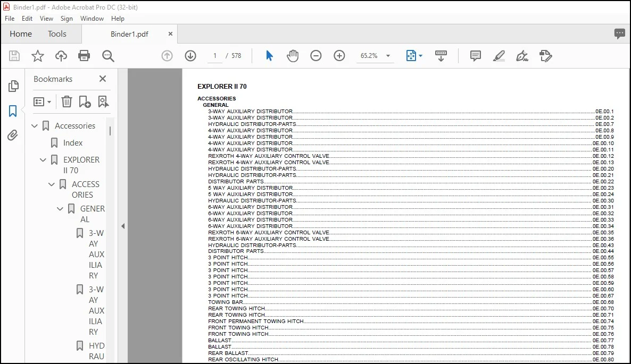Find current bookmark icon

[103, 101]
